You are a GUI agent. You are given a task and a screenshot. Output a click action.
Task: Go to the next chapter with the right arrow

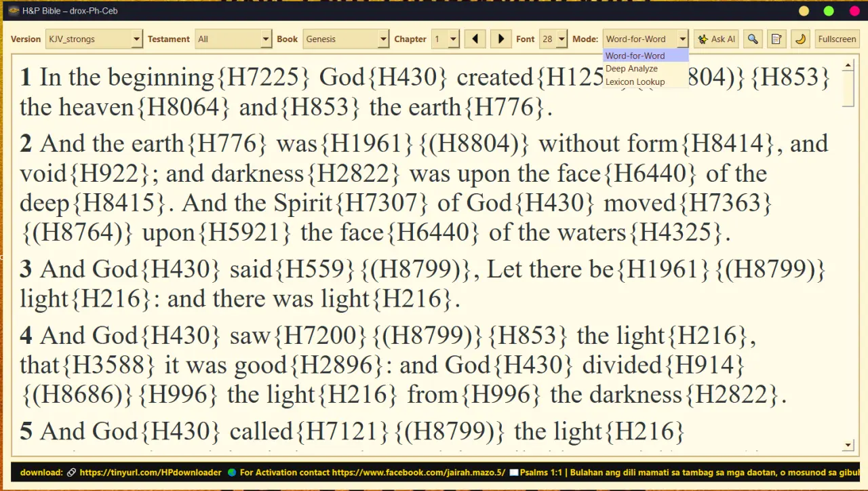pos(500,39)
